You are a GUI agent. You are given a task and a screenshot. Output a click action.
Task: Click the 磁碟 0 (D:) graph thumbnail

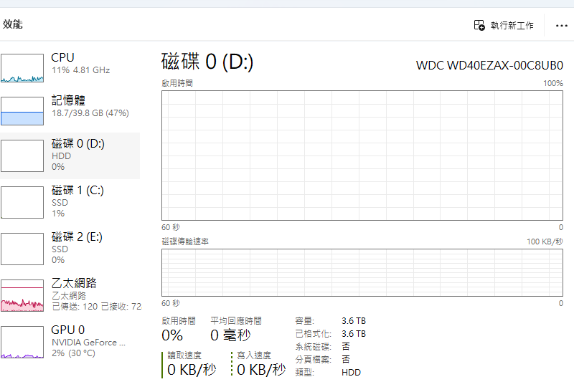click(x=22, y=156)
